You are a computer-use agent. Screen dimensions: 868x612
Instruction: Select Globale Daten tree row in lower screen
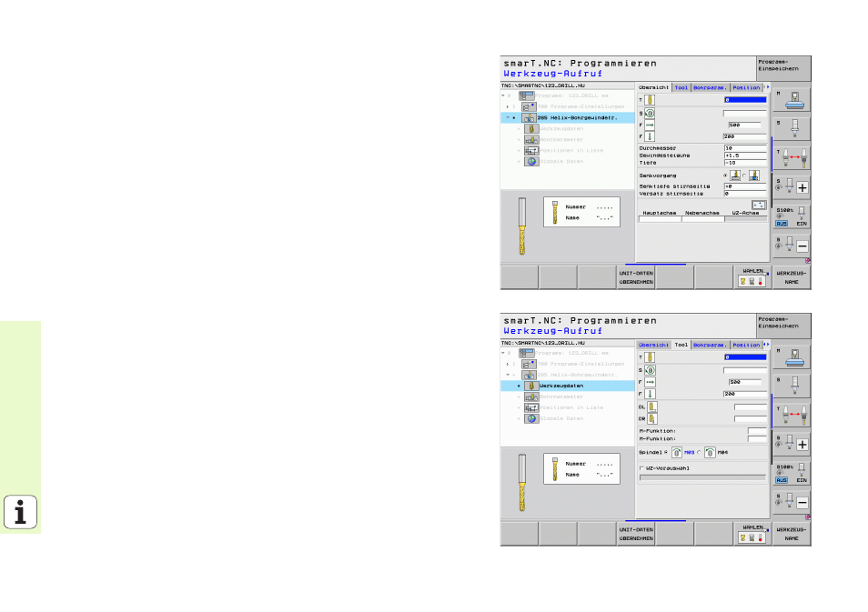568,418
